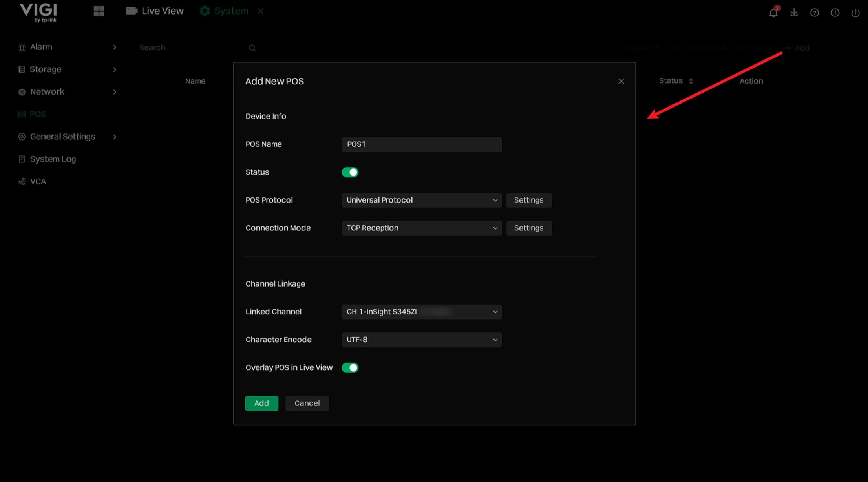Screen dimensions: 868x482
Task: Click the VIGI by tp-link logo
Action: click(38, 13)
